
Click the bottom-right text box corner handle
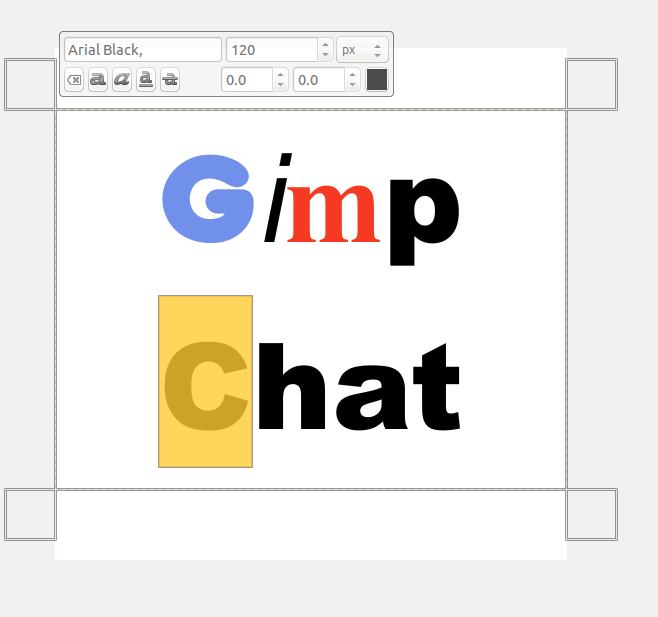[592, 515]
